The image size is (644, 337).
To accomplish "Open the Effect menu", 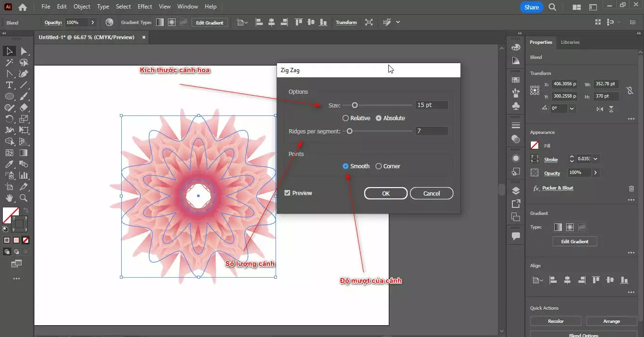I will pos(145,7).
